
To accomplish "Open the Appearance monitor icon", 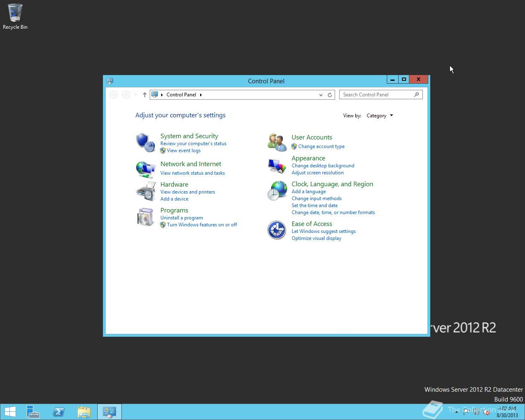I will [x=277, y=166].
